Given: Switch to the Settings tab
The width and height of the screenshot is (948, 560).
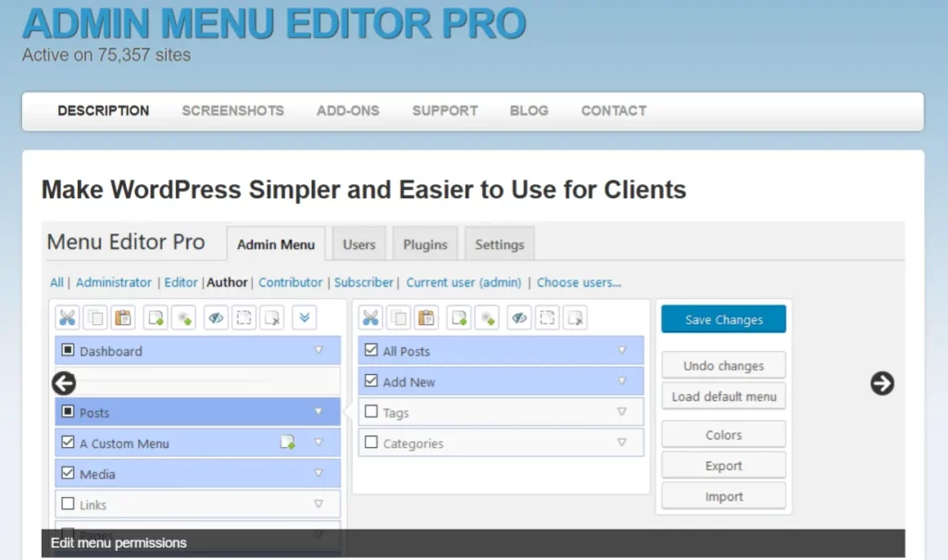Looking at the screenshot, I should (499, 243).
